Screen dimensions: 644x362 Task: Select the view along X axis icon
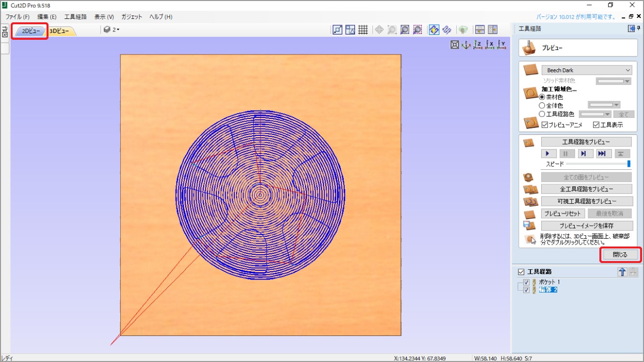[490, 45]
